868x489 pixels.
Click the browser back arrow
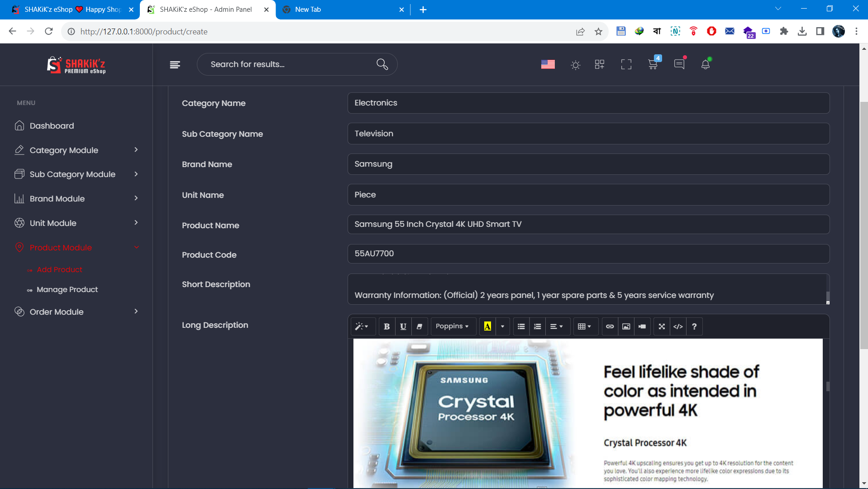[x=12, y=31]
